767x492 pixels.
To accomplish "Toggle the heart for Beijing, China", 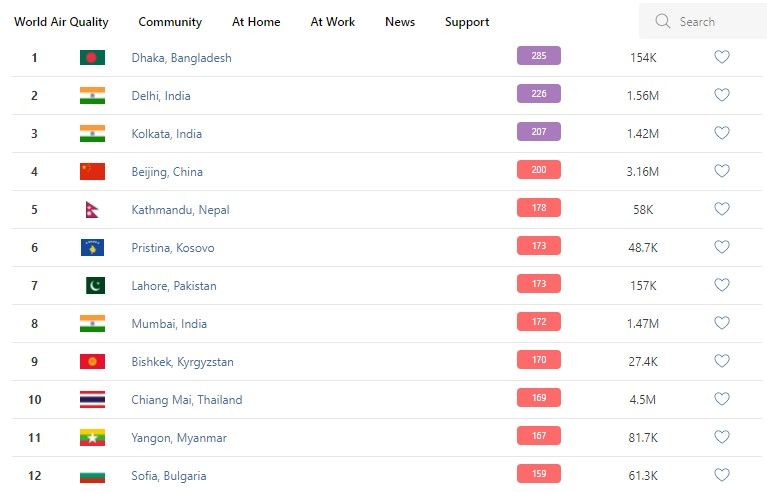I will [722, 172].
